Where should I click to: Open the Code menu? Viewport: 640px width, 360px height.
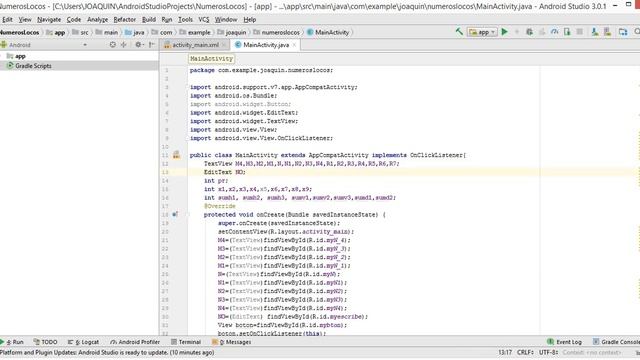74,20
